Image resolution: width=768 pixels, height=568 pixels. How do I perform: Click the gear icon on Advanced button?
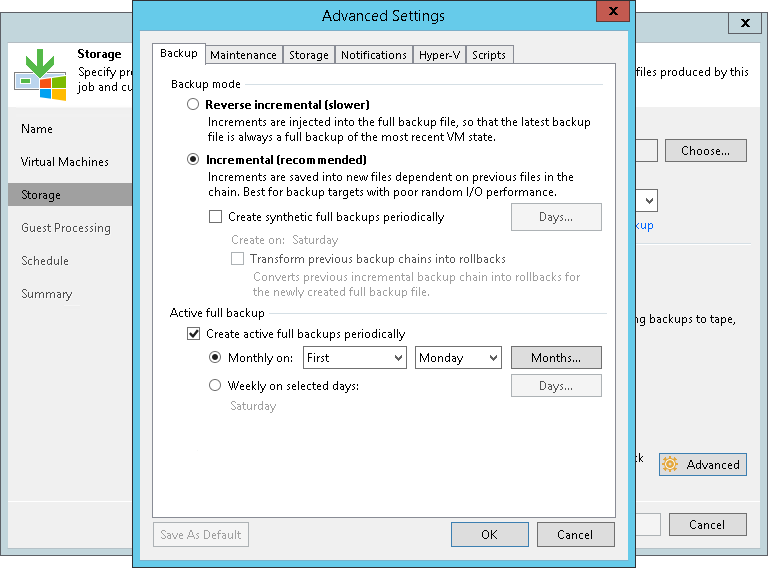point(670,464)
